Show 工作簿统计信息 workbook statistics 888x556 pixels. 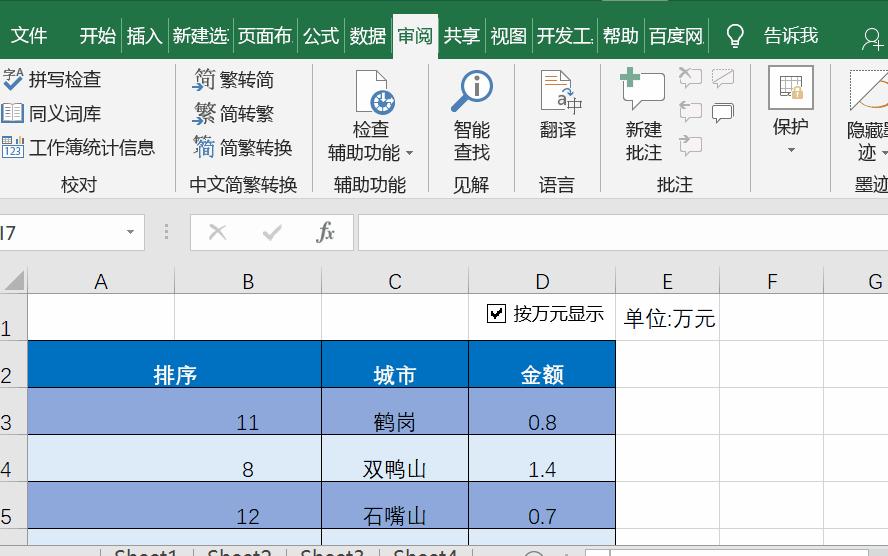click(78, 148)
